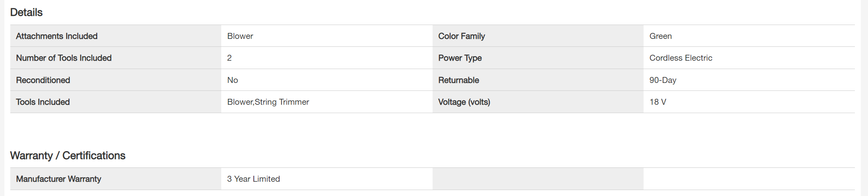Click the Tools Included label
The height and width of the screenshot is (196, 868).
[x=43, y=102]
